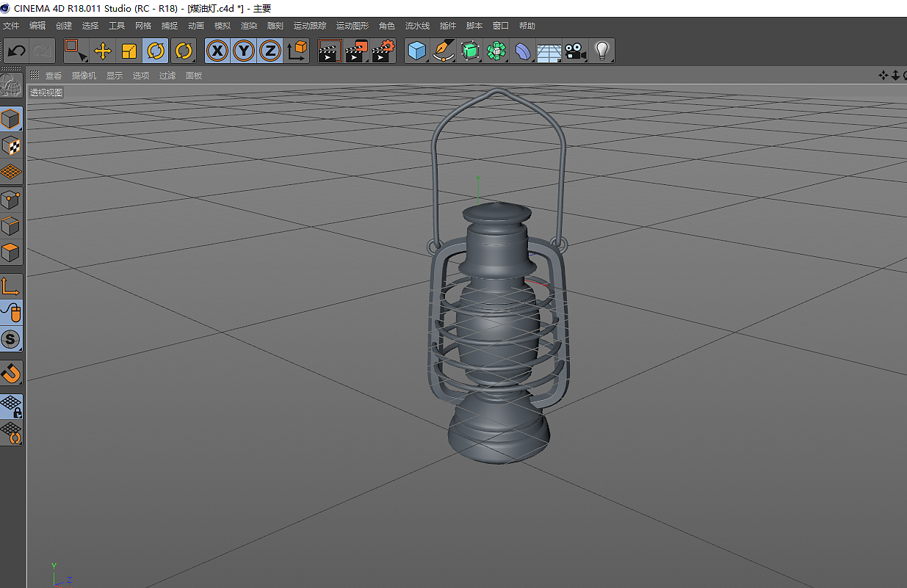Screen dimensions: 907x588
Task: Open viewport 面板 menu
Action: pos(194,76)
